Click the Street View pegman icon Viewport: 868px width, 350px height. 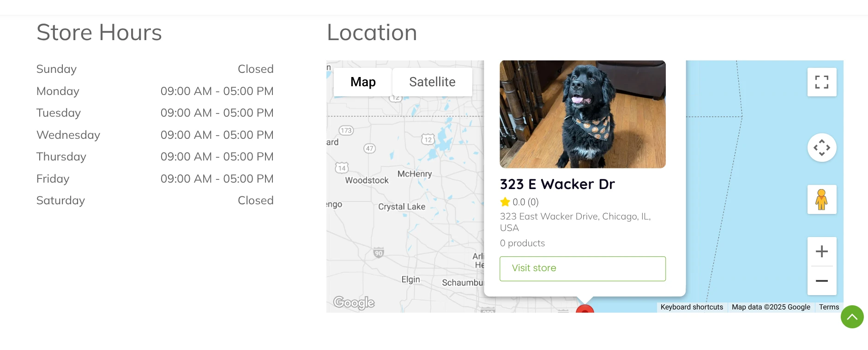click(821, 199)
